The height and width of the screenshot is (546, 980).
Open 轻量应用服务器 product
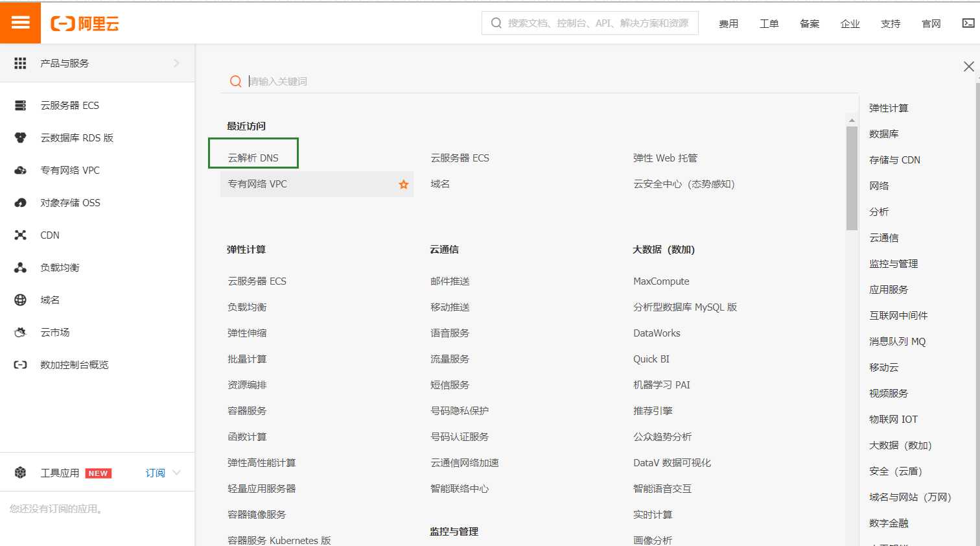[262, 488]
